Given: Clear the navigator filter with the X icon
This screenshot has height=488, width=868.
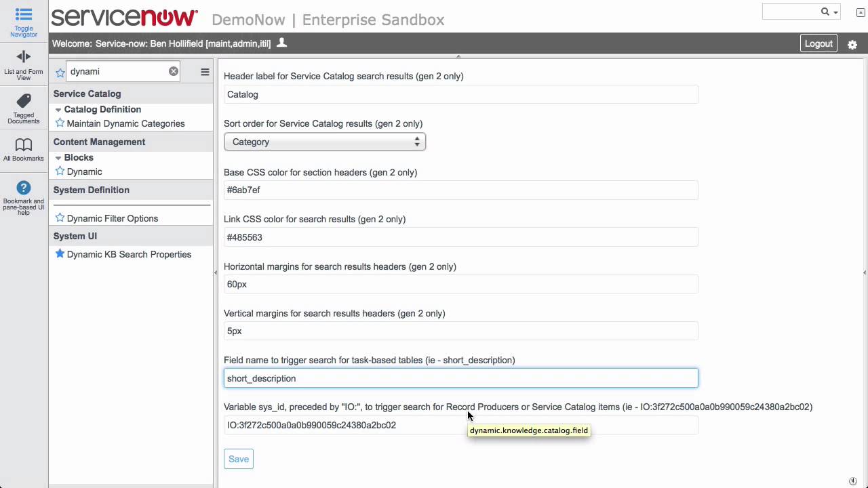Looking at the screenshot, I should tap(173, 70).
